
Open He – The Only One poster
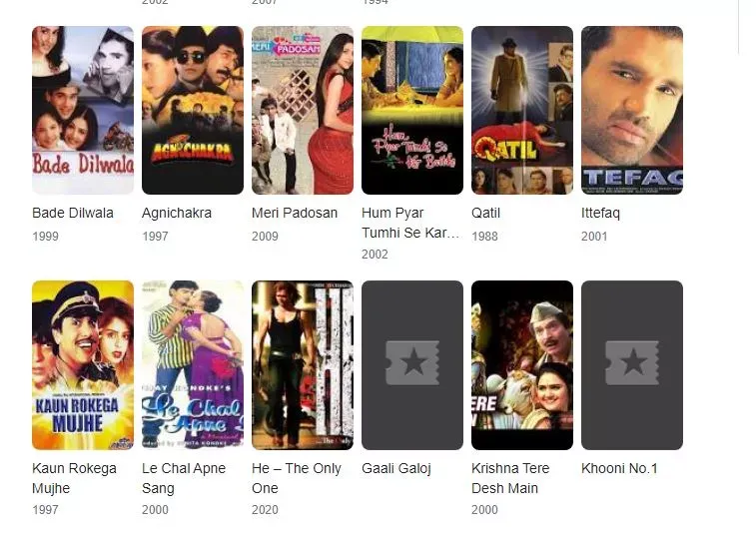303,365
